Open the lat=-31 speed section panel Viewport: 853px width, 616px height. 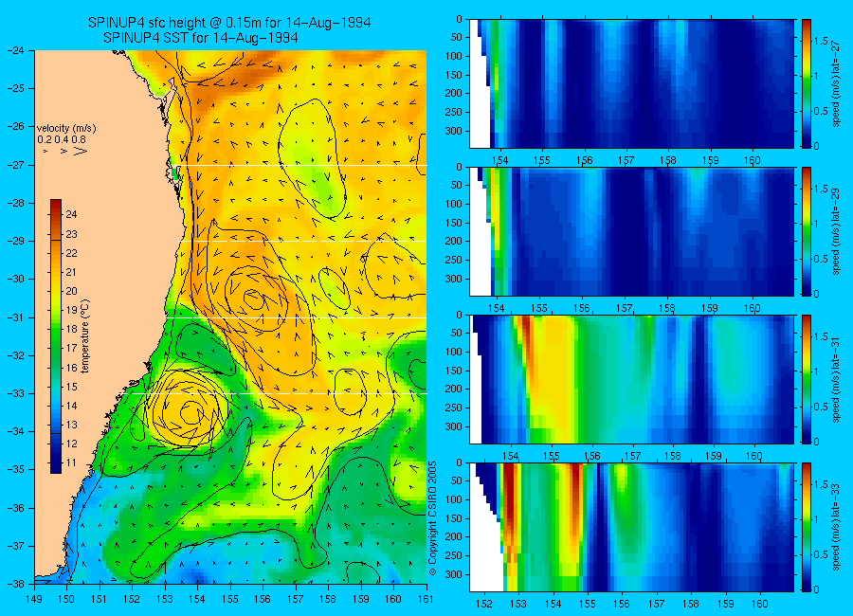pyautogui.click(x=631, y=379)
